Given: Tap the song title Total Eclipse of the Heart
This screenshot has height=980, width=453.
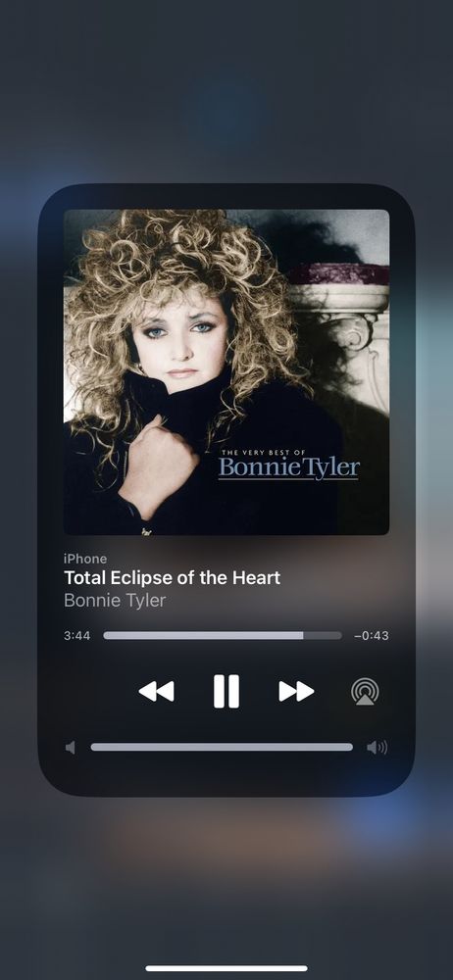Looking at the screenshot, I should pyautogui.click(x=172, y=577).
